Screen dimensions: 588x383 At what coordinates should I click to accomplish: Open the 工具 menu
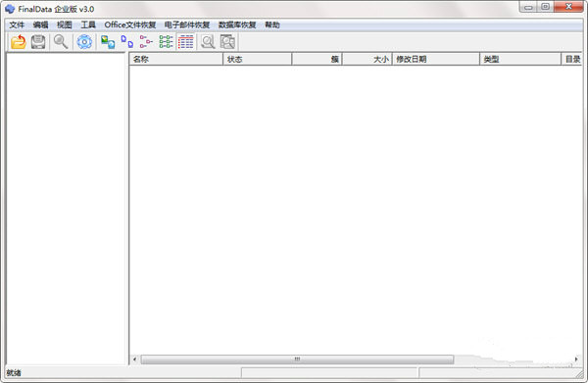tap(88, 25)
